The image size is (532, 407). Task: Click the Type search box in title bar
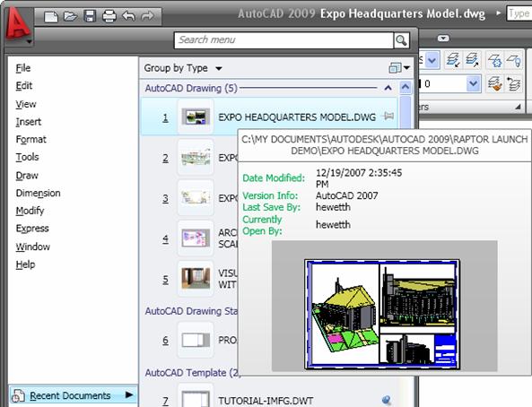point(519,13)
